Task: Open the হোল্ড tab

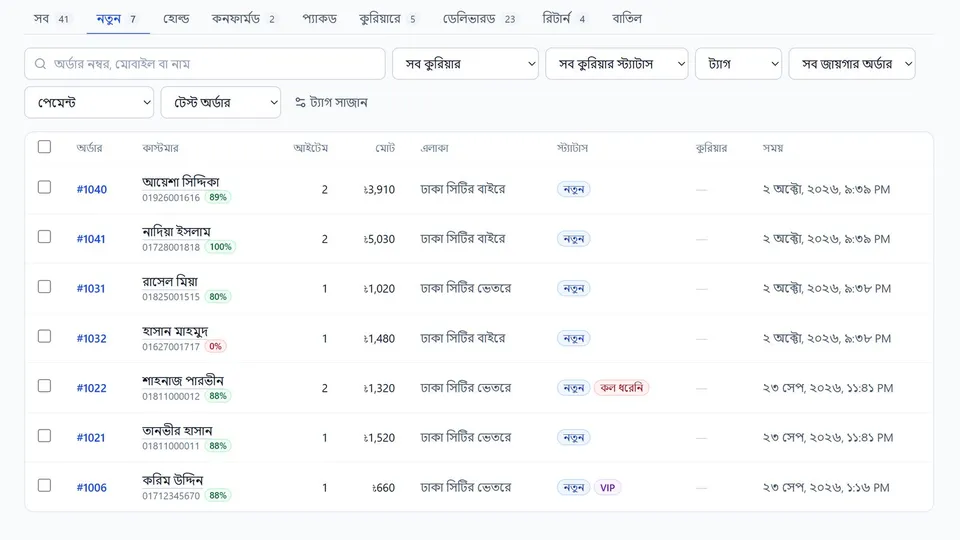Action: (176, 19)
